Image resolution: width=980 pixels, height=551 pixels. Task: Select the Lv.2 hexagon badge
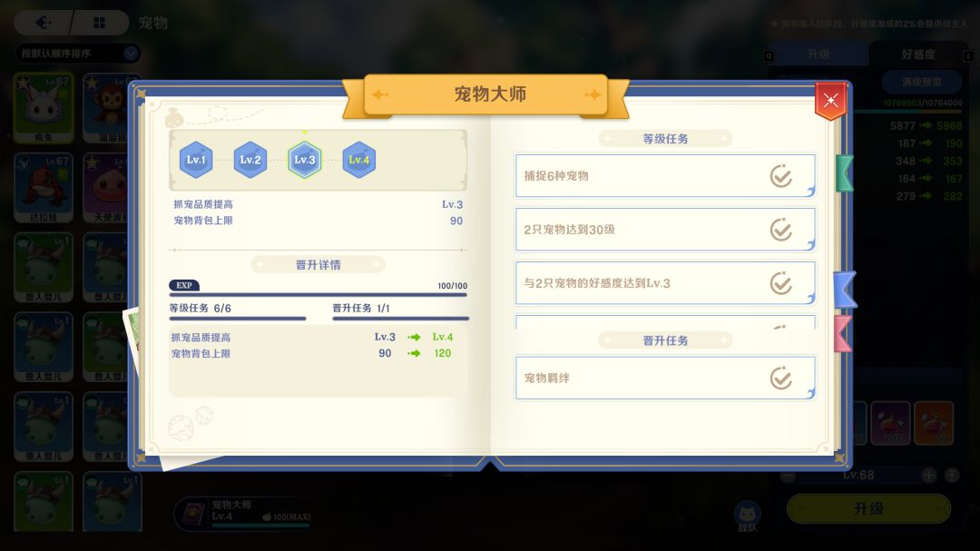coord(250,160)
